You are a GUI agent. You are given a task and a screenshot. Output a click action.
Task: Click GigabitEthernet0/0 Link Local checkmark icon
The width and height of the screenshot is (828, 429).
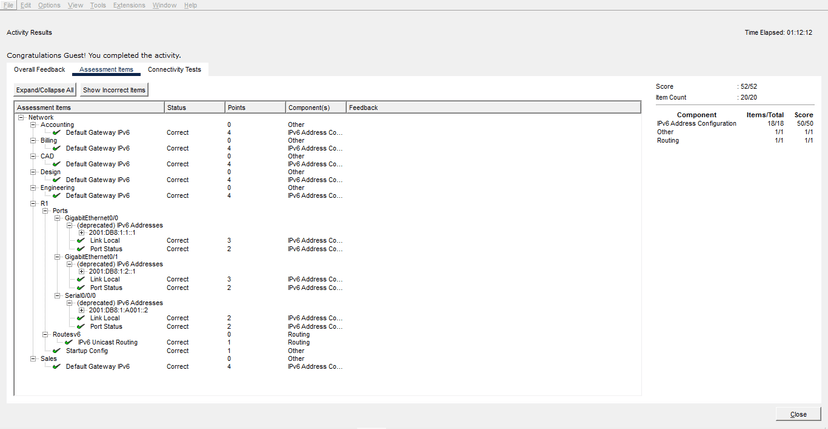[x=82, y=241]
